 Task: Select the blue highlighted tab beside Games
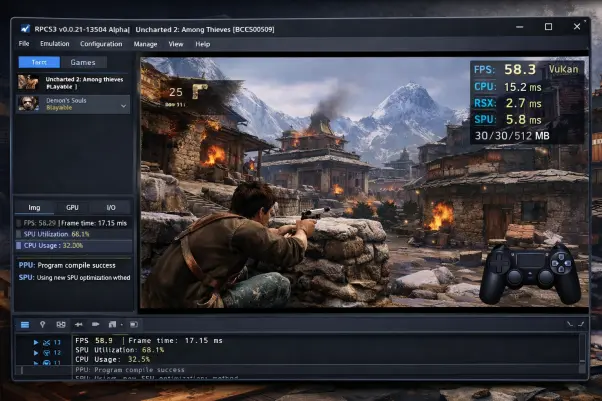pos(39,62)
